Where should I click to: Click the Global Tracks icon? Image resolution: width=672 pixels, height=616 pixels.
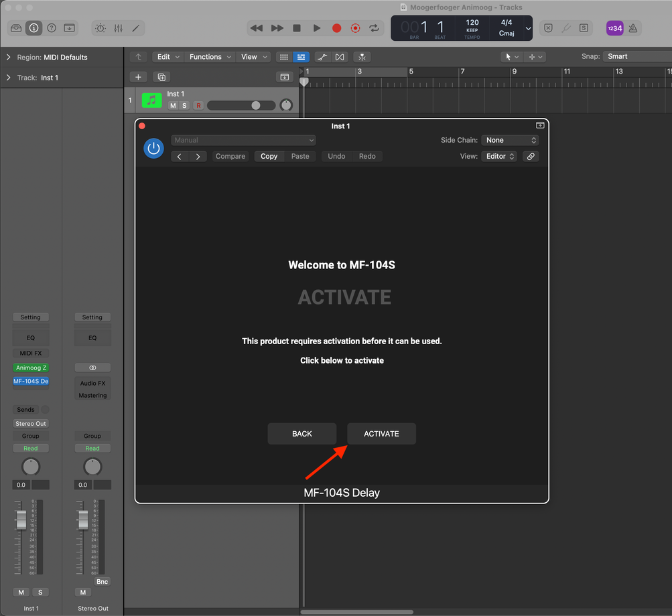285,77
